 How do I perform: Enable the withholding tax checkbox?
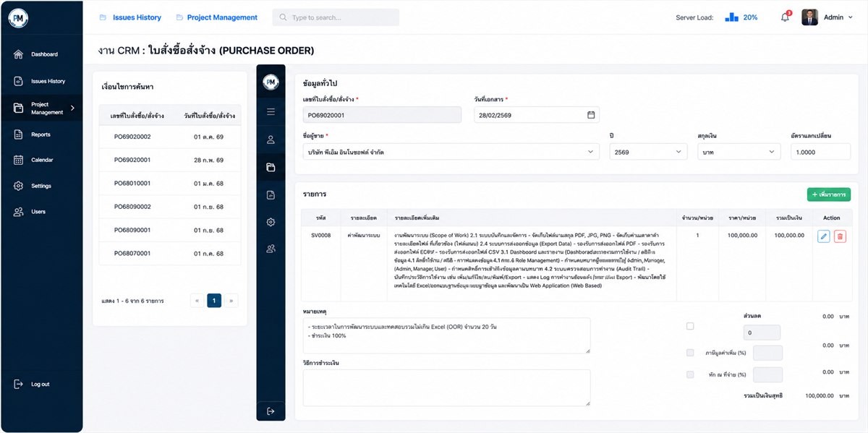(x=690, y=374)
